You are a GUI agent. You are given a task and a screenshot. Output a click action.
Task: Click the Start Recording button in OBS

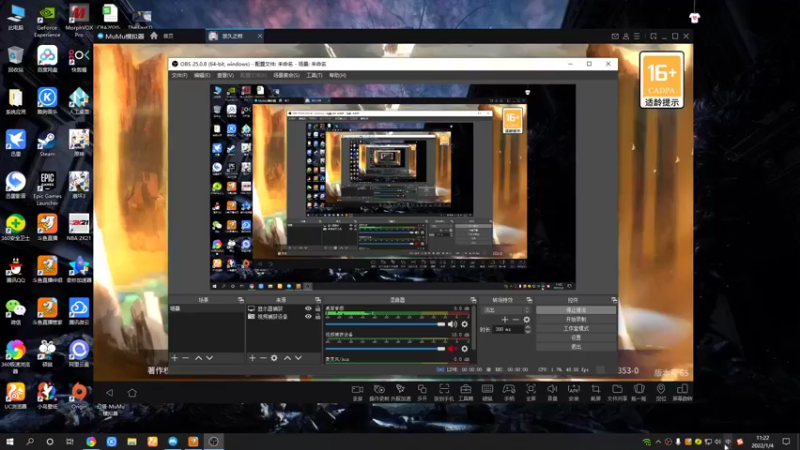click(576, 319)
